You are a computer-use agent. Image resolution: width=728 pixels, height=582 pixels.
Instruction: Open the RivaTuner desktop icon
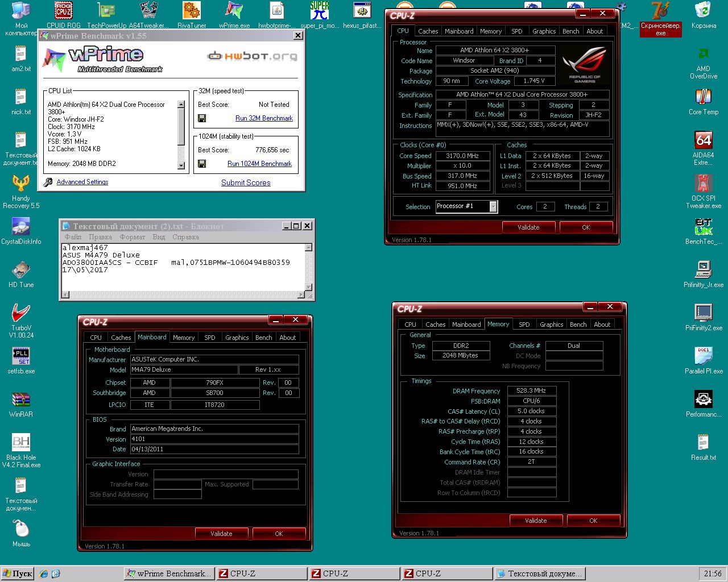tap(192, 15)
